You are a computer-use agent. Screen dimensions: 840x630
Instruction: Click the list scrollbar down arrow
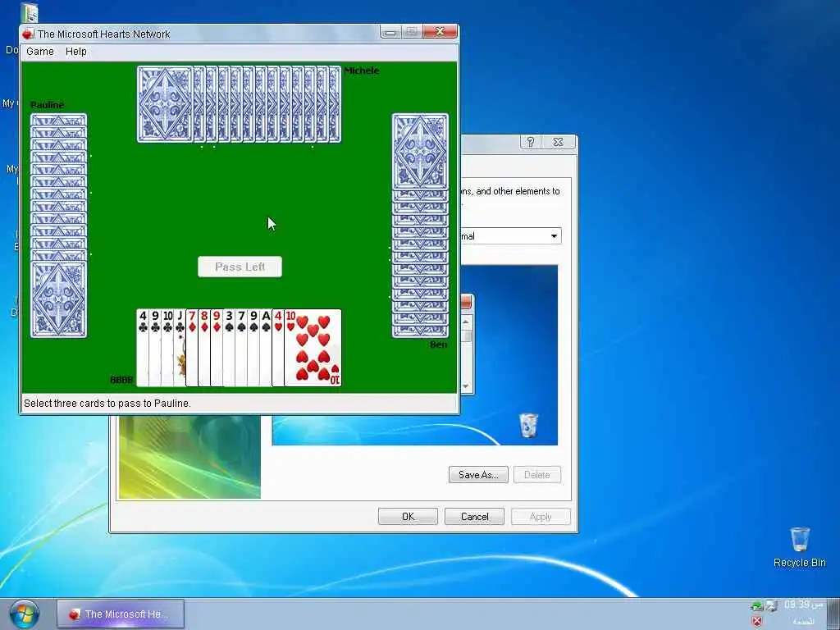(x=466, y=386)
